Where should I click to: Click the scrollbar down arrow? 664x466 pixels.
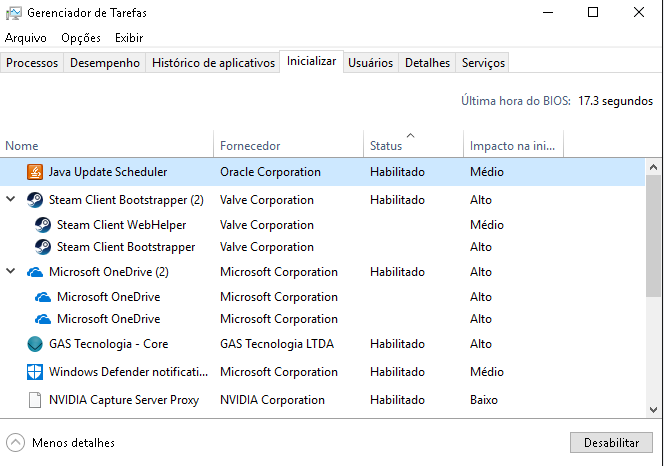point(653,410)
